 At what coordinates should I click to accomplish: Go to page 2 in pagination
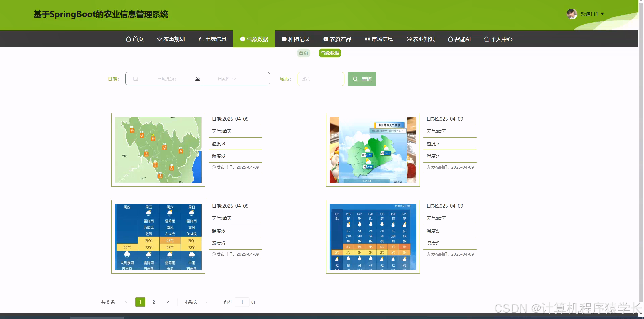tap(154, 302)
